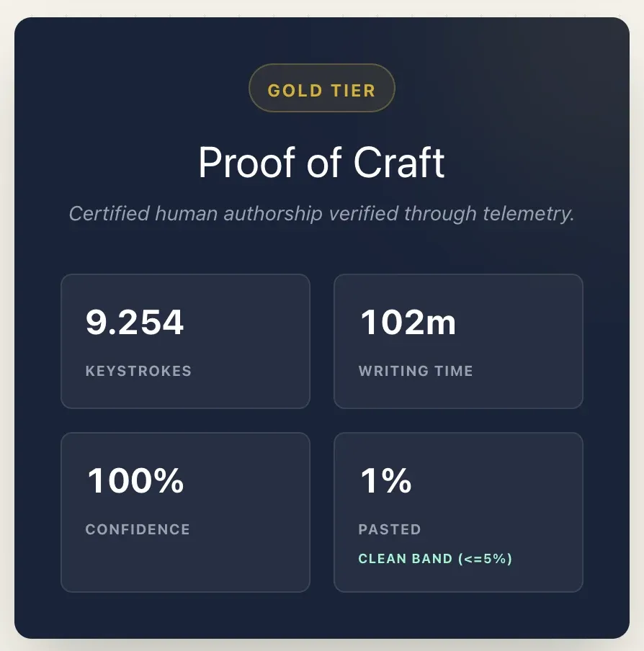Click the KEYSTROKES label
This screenshot has height=651, width=644.
pos(138,371)
